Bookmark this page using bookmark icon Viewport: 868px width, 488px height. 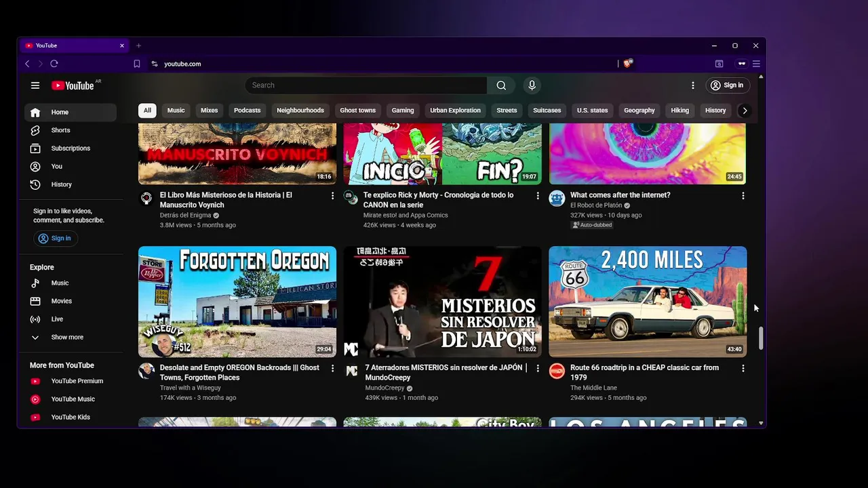click(x=137, y=64)
